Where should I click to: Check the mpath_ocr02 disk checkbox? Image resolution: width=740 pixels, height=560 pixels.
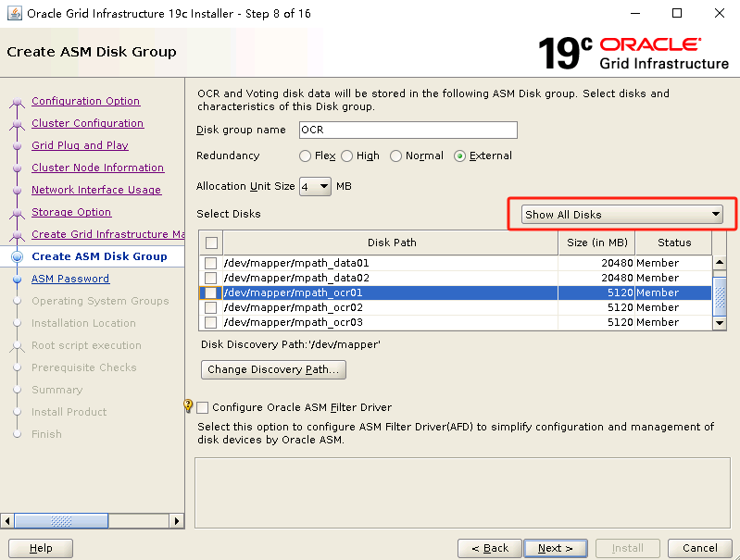[x=210, y=307]
